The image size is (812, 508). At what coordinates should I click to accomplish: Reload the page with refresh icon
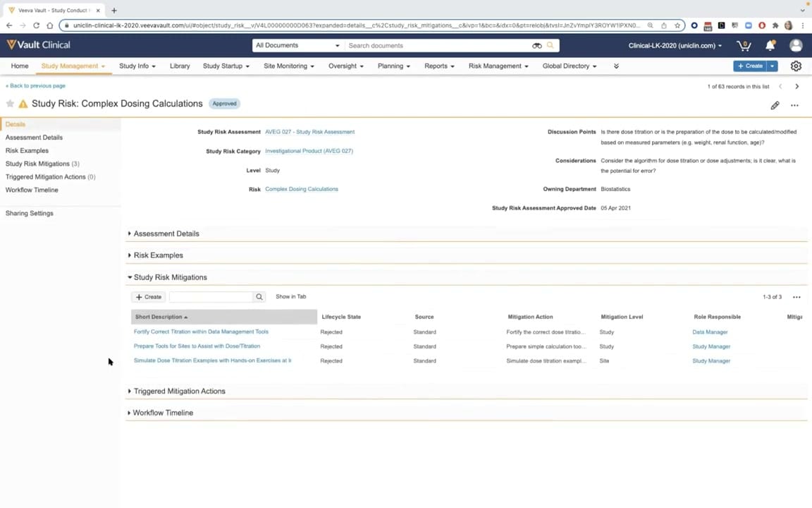click(36, 25)
